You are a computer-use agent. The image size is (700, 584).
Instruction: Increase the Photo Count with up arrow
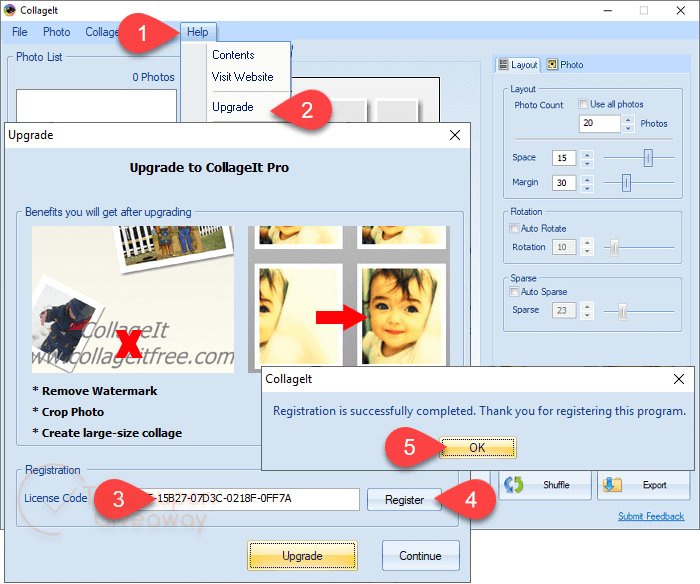[x=628, y=119]
